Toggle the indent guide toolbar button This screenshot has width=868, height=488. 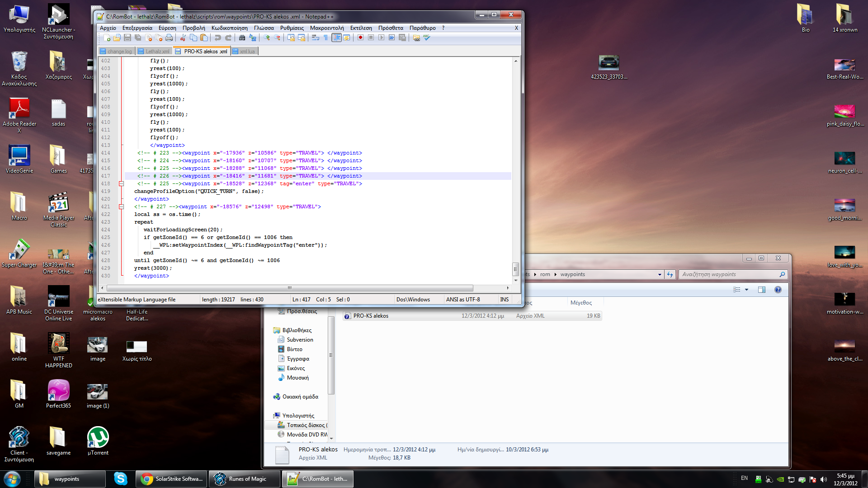336,38
